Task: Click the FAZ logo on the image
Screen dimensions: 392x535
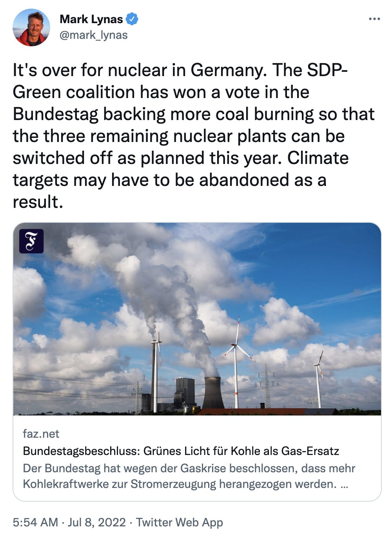Action: tap(31, 241)
